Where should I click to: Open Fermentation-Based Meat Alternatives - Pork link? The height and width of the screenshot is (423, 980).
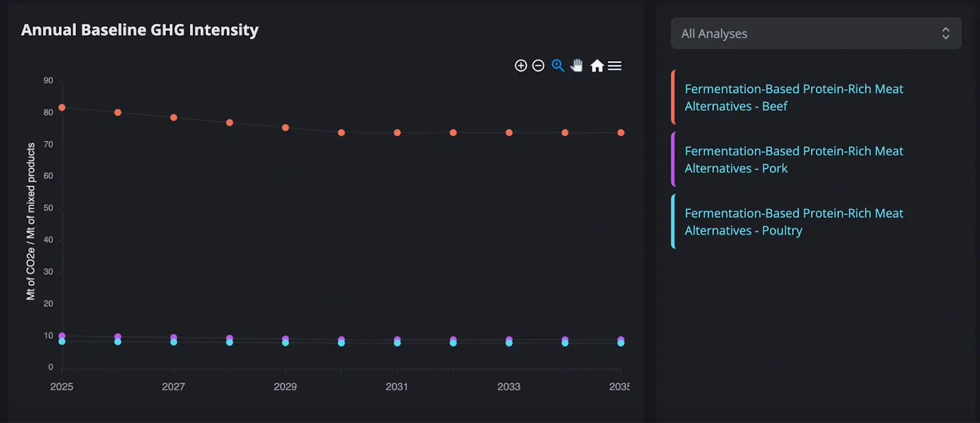tap(793, 159)
